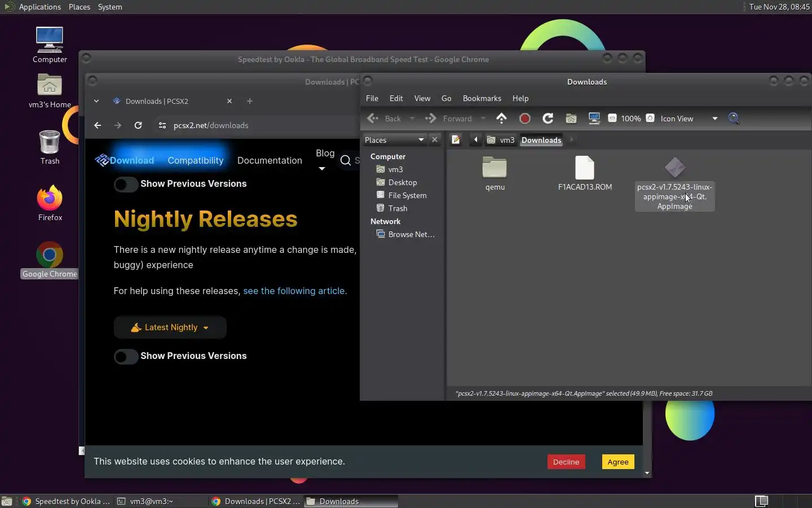
Task: Click the Back button in file manager
Action: click(385, 119)
